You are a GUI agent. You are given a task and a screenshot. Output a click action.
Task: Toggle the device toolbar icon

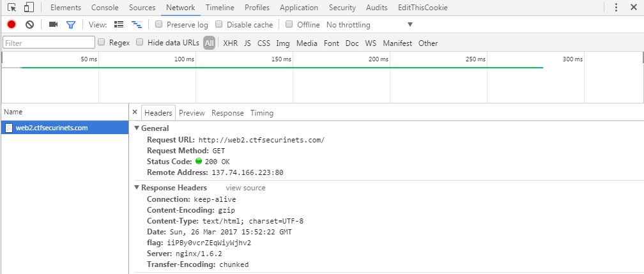click(x=29, y=8)
